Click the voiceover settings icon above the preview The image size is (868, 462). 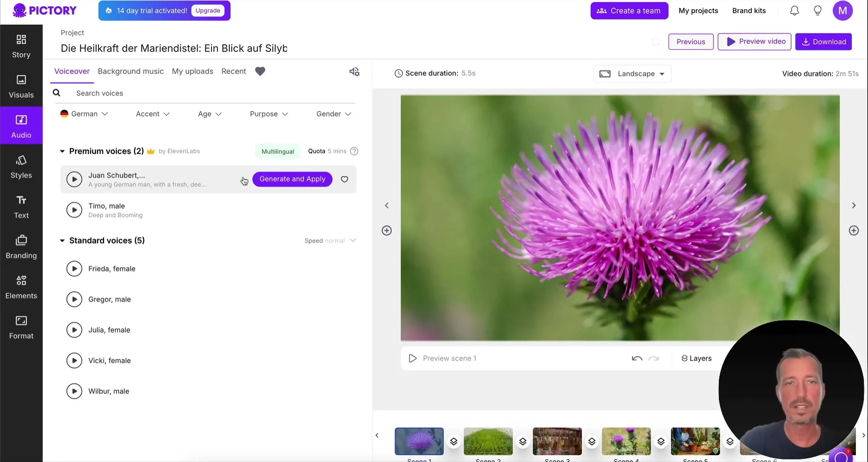[354, 71]
